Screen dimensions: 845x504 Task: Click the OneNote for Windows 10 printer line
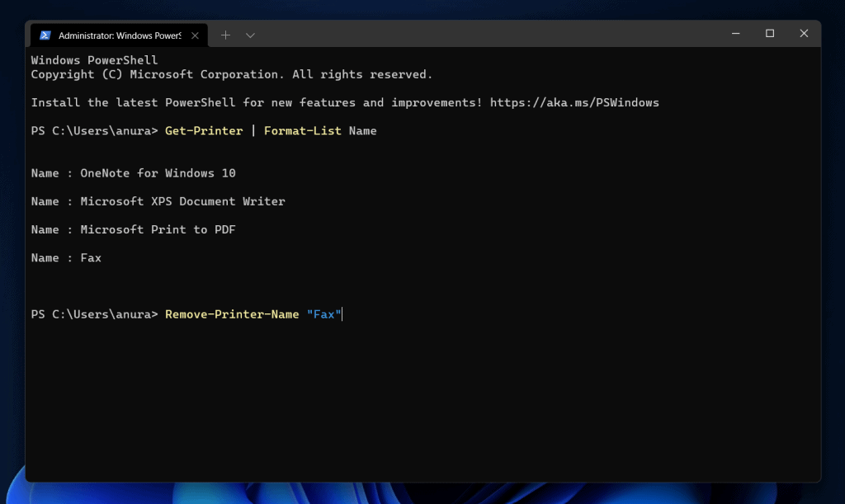157,173
